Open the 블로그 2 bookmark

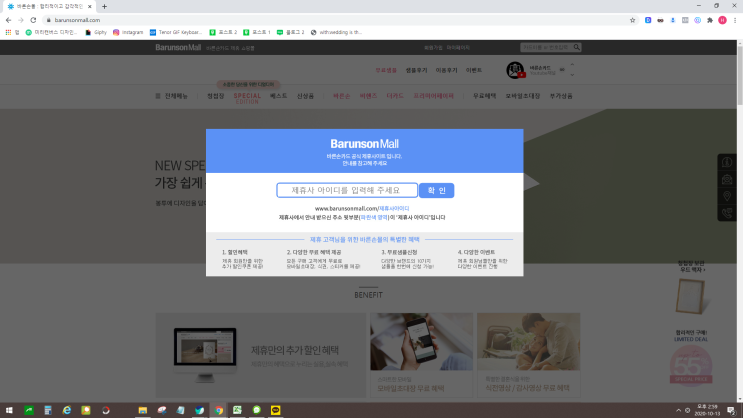click(290, 32)
